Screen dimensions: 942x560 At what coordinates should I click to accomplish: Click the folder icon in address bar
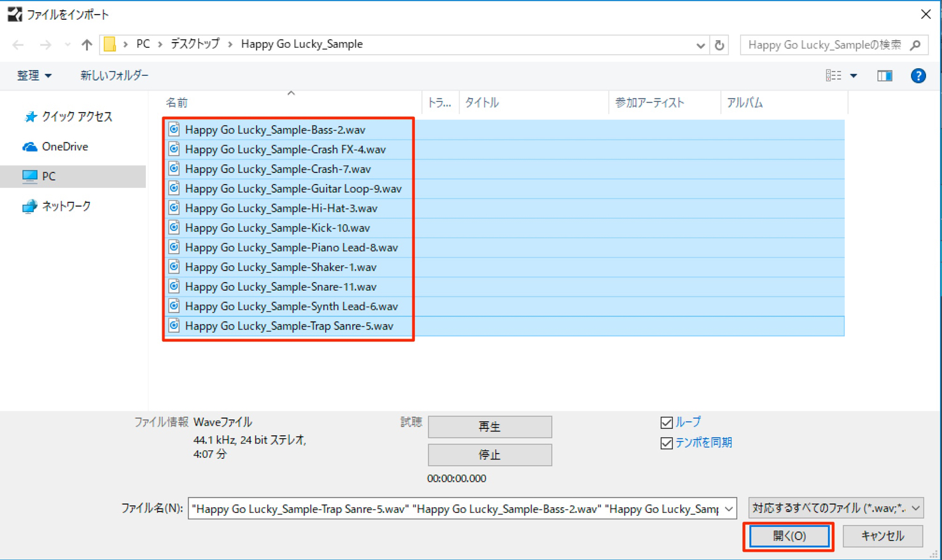tap(109, 44)
